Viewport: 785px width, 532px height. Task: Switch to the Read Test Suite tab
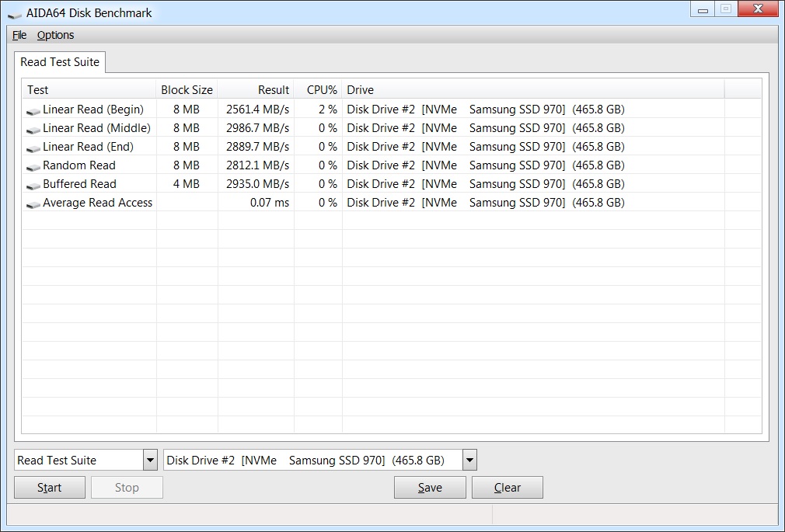point(60,62)
